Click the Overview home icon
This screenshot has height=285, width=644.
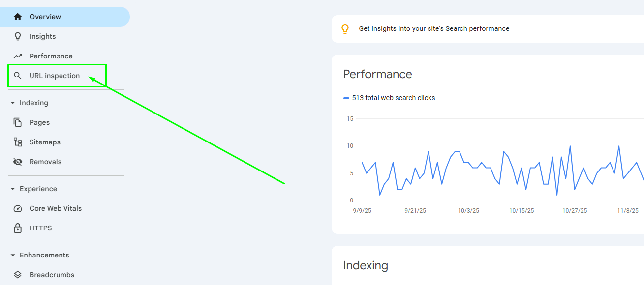(x=18, y=17)
